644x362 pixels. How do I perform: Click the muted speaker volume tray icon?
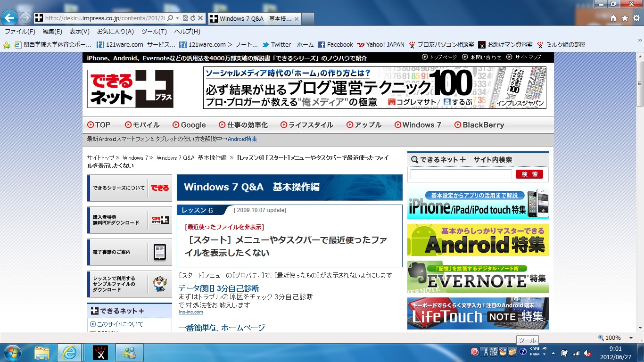[587, 353]
